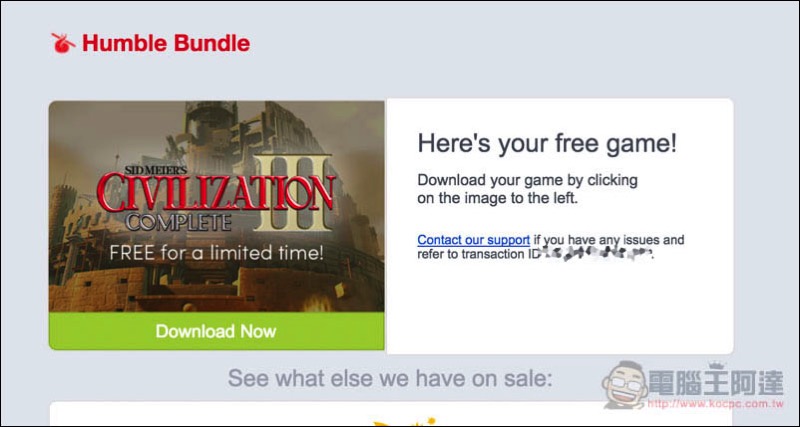Open the Humble Bundle header text

tap(166, 43)
